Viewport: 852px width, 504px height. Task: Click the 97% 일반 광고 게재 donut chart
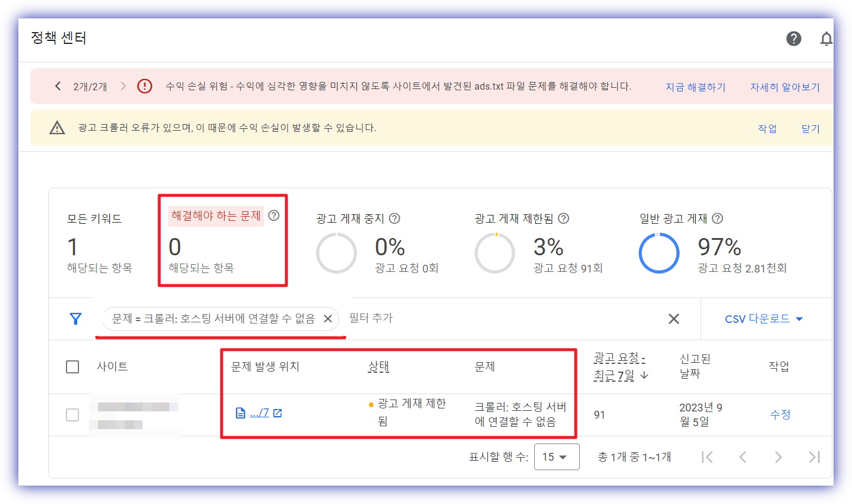pyautogui.click(x=659, y=252)
